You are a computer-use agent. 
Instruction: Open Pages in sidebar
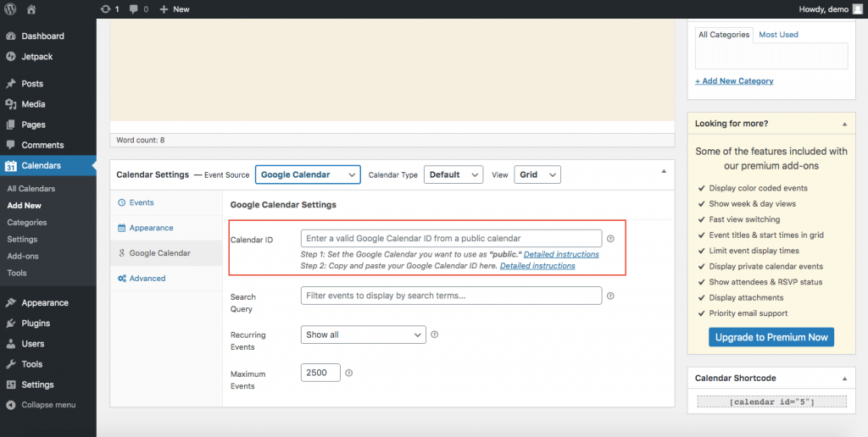click(x=33, y=124)
